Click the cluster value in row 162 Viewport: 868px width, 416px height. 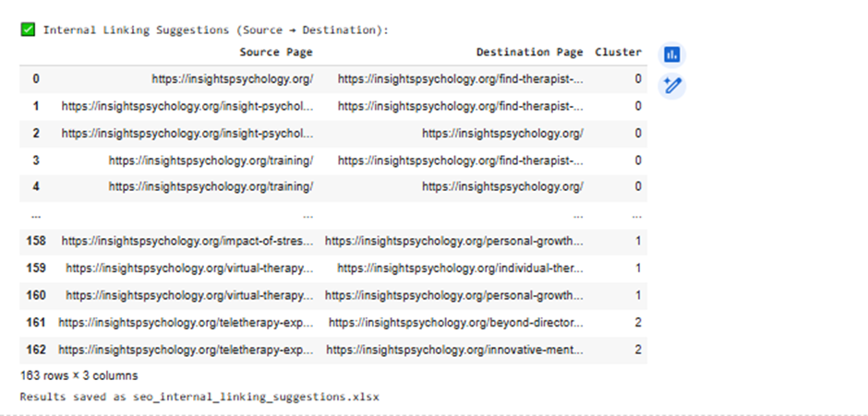point(637,350)
